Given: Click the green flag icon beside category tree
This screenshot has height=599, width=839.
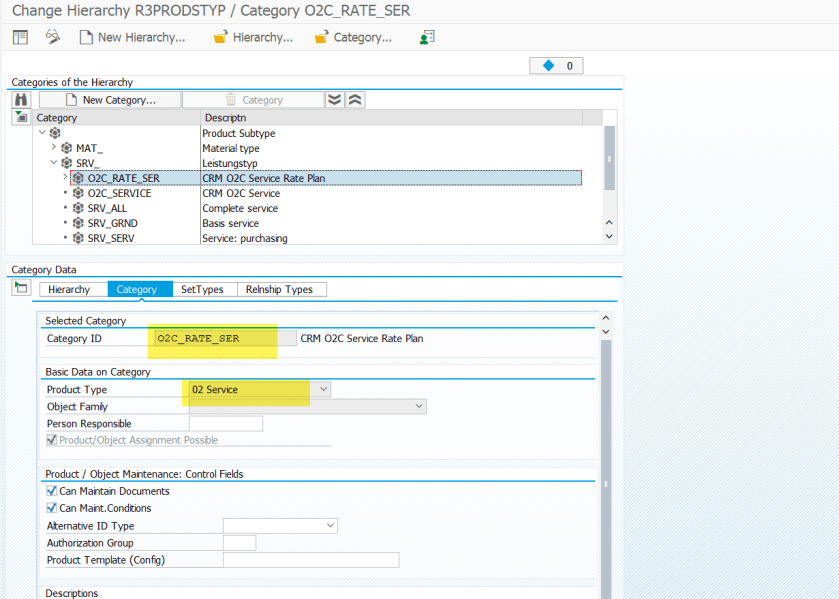Looking at the screenshot, I should (21, 118).
